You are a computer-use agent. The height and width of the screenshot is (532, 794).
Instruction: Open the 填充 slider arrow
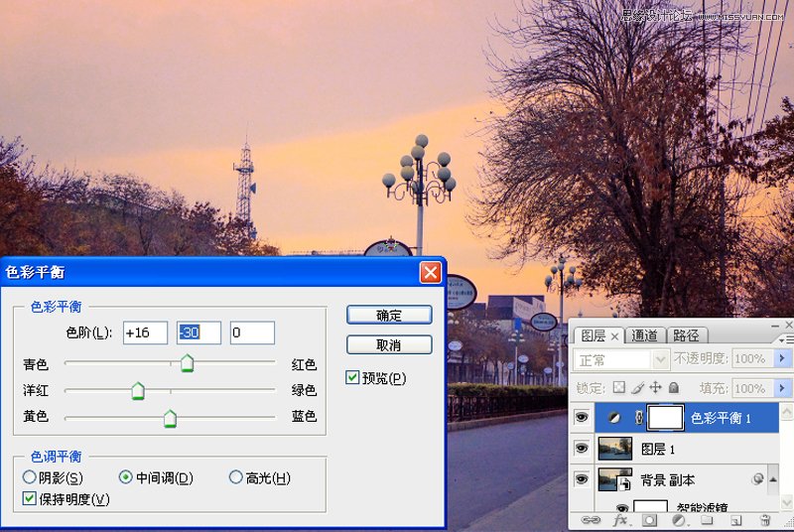coord(782,388)
